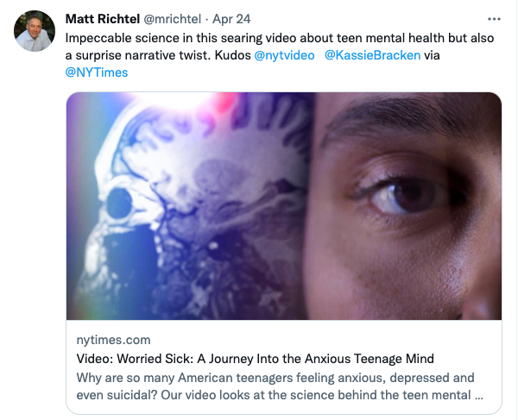
Task: Click the @mrichtel handle
Action: point(172,19)
